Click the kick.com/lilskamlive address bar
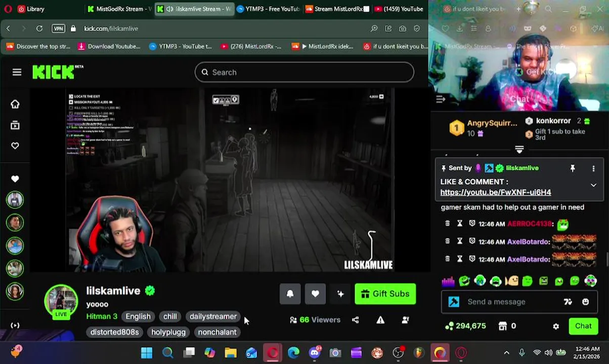 (x=111, y=28)
